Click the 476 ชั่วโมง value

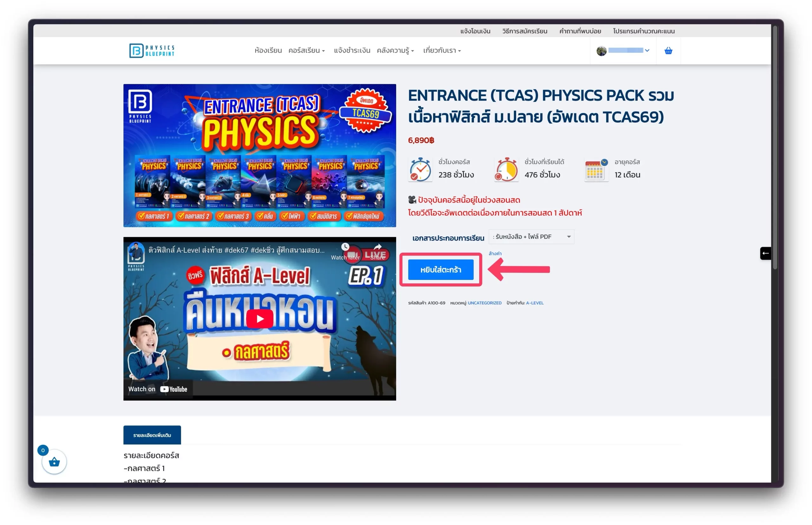(542, 175)
